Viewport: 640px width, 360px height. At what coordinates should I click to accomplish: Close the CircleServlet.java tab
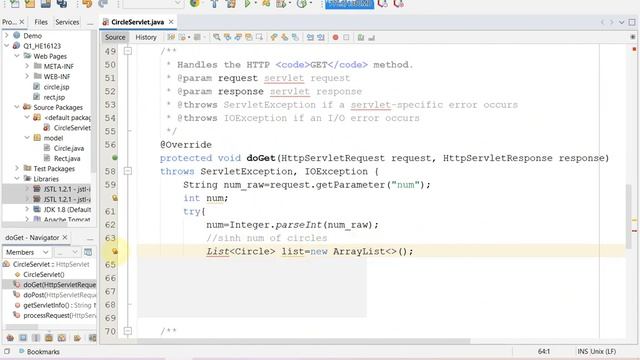pos(171,22)
